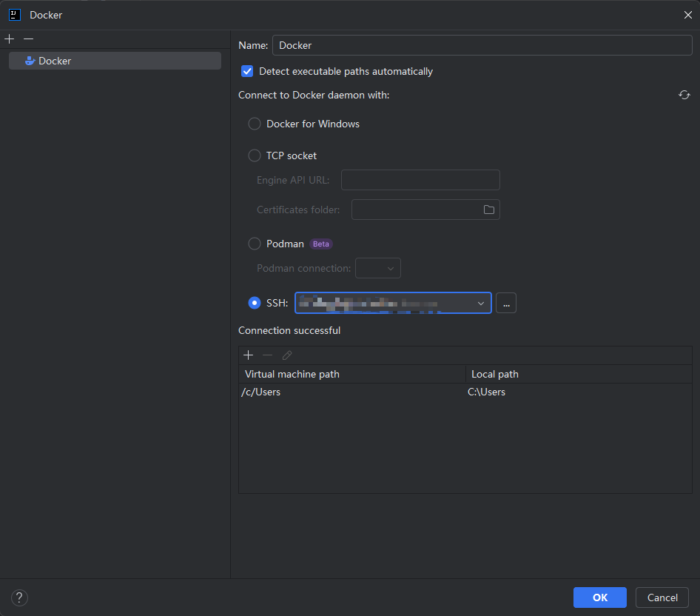The width and height of the screenshot is (700, 616).
Task: Click inside the Name input field
Action: 481,45
